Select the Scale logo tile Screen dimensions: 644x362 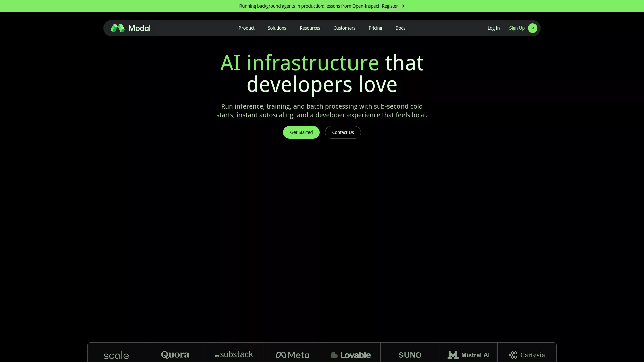[117, 352]
